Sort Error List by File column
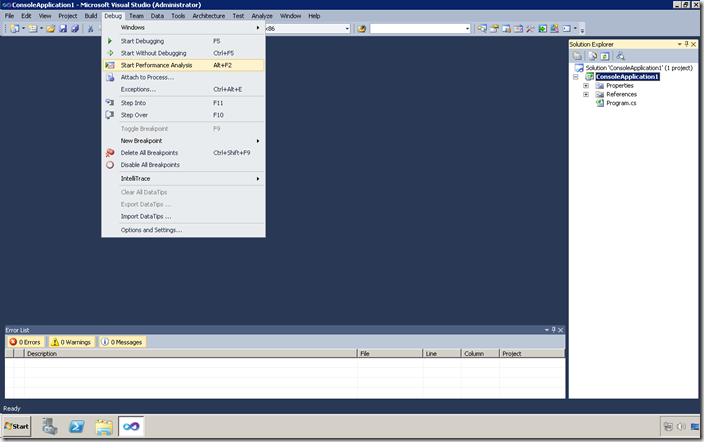 (x=390, y=354)
